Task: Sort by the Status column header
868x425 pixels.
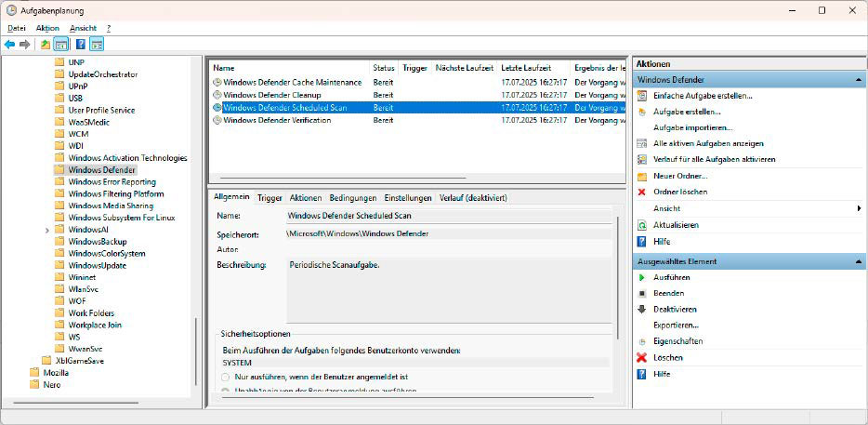Action: (384, 68)
